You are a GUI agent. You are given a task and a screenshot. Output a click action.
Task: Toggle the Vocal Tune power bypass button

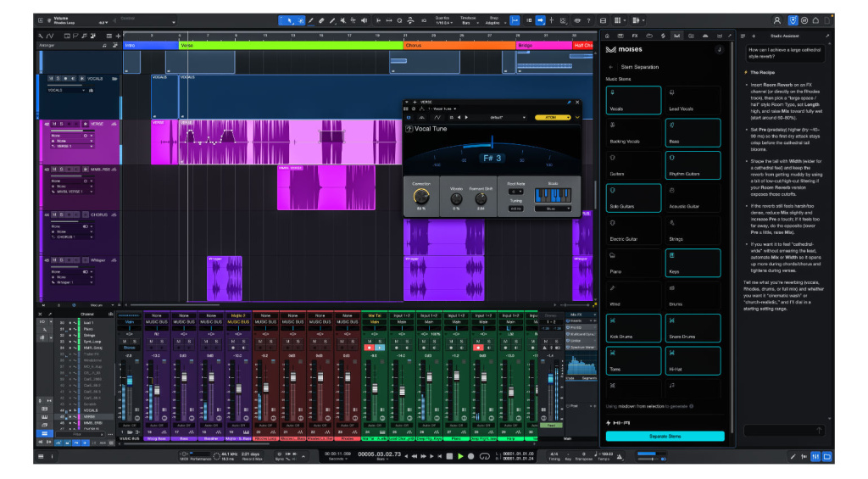coord(409,117)
